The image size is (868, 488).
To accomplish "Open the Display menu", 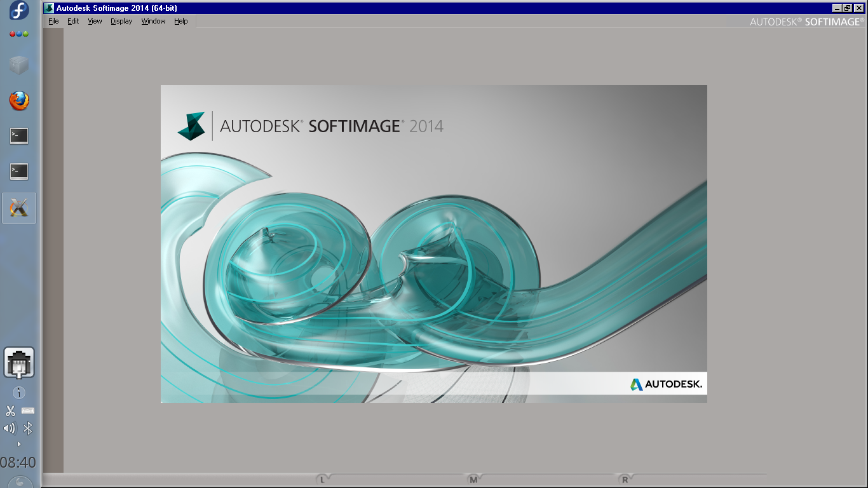I will tap(121, 21).
